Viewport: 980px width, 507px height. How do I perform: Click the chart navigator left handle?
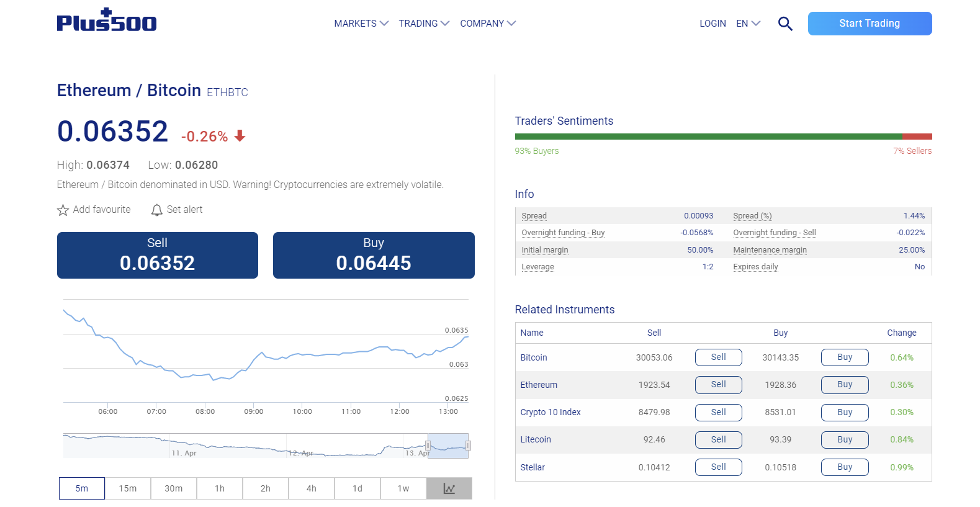point(428,446)
